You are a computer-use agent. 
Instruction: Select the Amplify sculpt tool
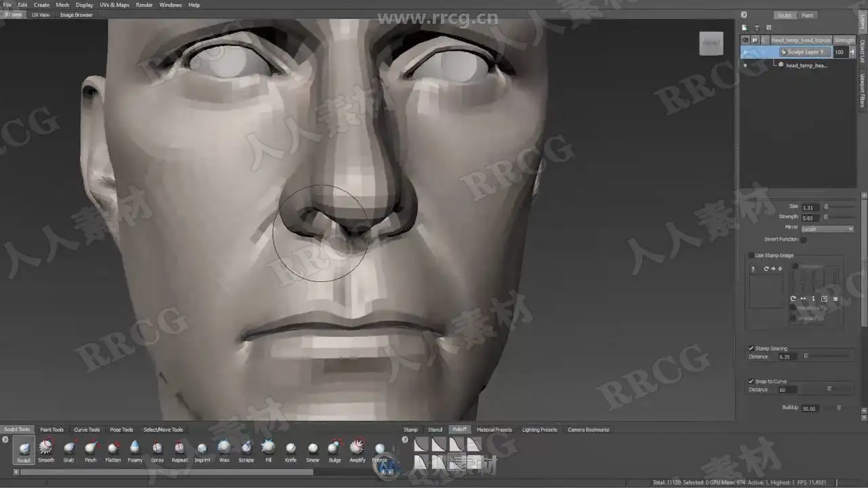point(357,450)
